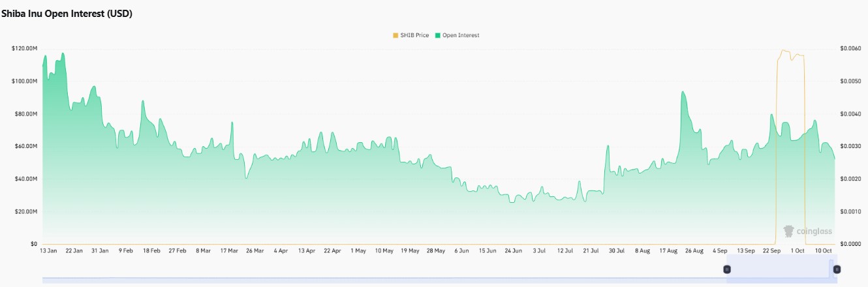This screenshot has width=868, height=287.
Task: Click the 21 Jul date label
Action: (591, 250)
